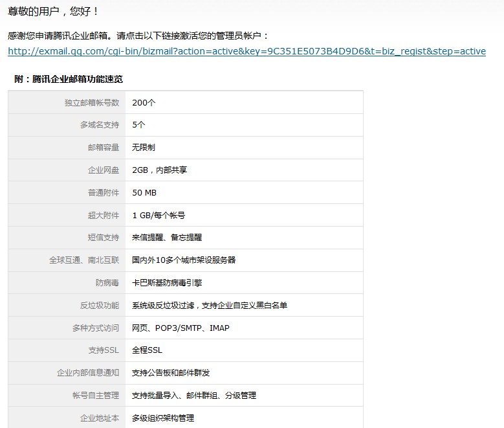This screenshot has height=428, width=504.
Task: Click the value 来信提醒、备忘提醒
Action: [x=167, y=238]
